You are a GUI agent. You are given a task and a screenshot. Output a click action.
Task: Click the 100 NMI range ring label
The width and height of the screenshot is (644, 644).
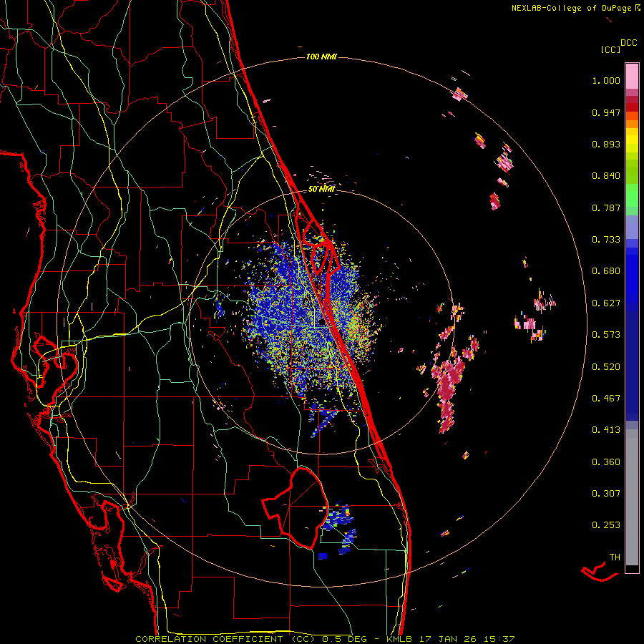(321, 57)
